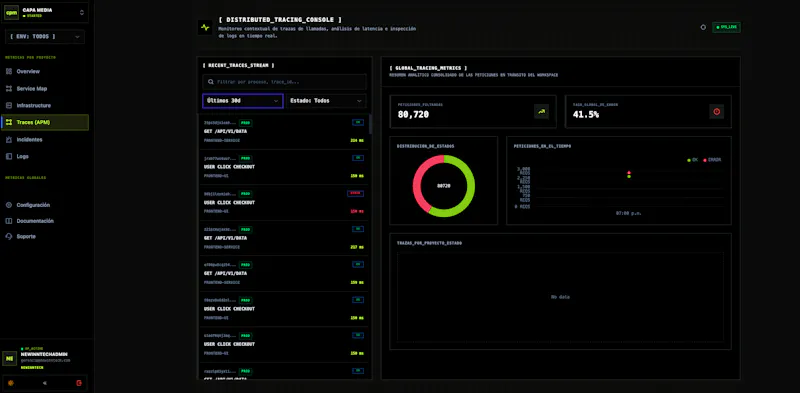
Task: Click the Overview grid icon
Action: pyautogui.click(x=9, y=71)
